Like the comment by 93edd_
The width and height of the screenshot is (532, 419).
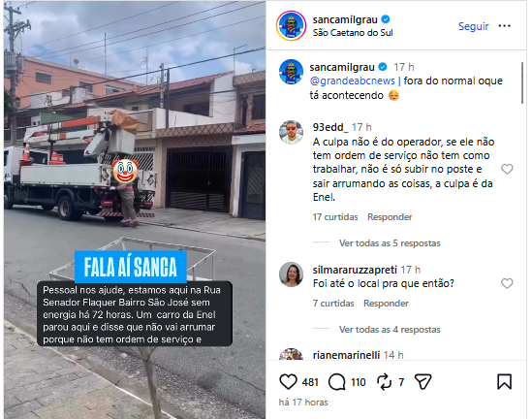[507, 169]
